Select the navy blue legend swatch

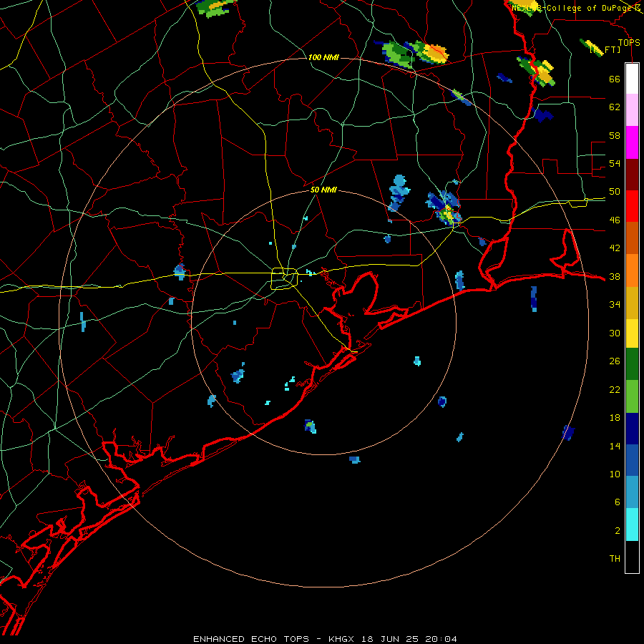pyautogui.click(x=632, y=429)
